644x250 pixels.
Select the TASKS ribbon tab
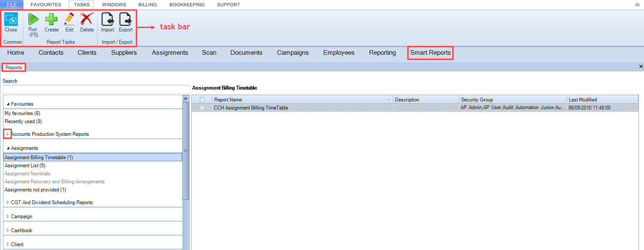coord(81,5)
